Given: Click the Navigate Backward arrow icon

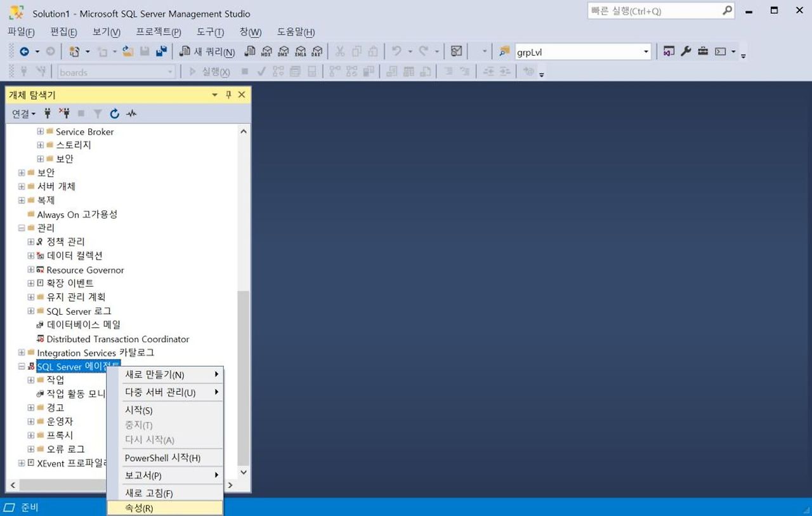Looking at the screenshot, I should [24, 52].
